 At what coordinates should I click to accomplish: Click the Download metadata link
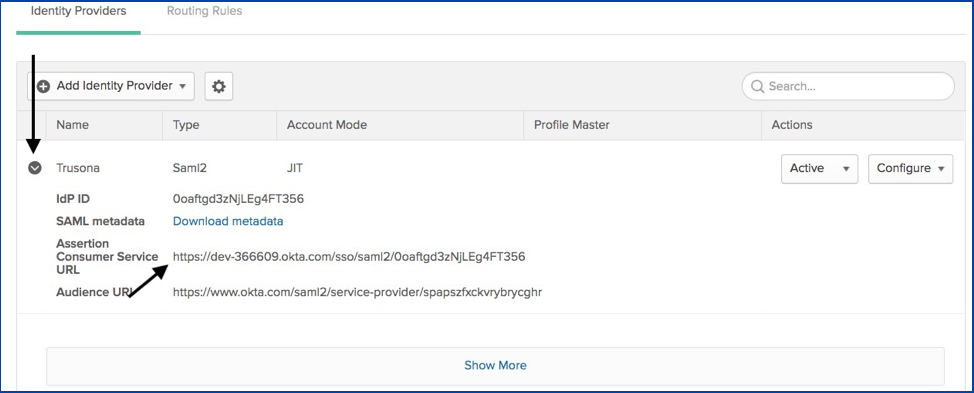pyautogui.click(x=228, y=221)
